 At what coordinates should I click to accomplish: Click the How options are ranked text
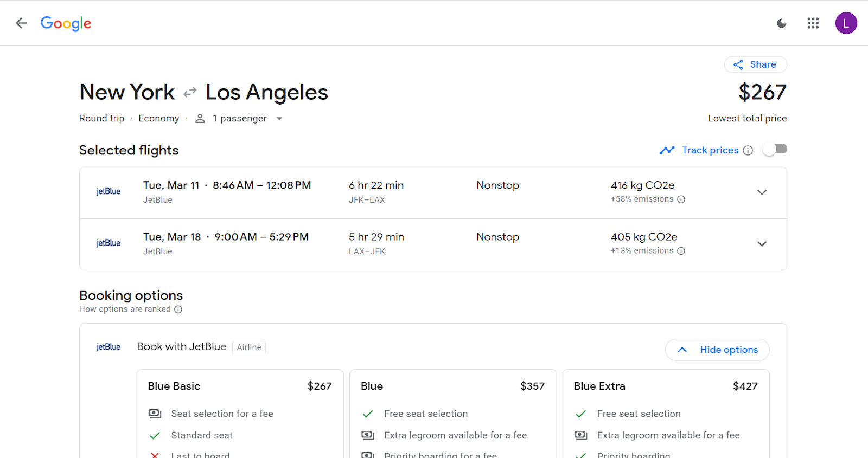[x=125, y=309]
